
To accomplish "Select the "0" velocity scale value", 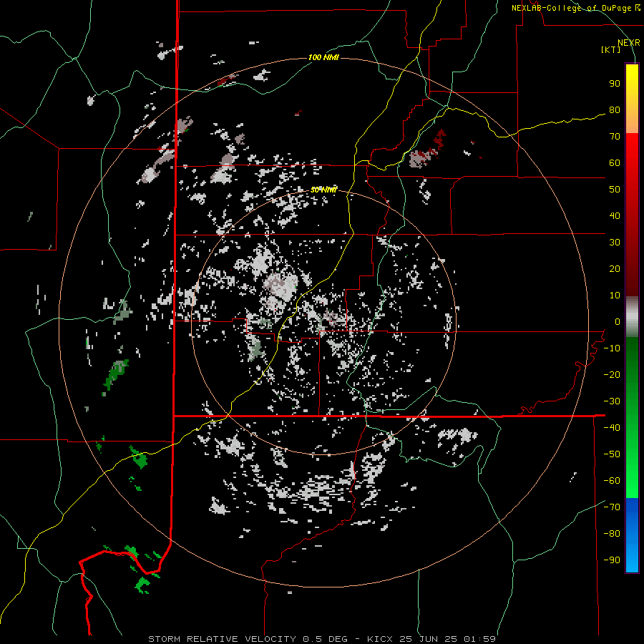I will point(618,322).
